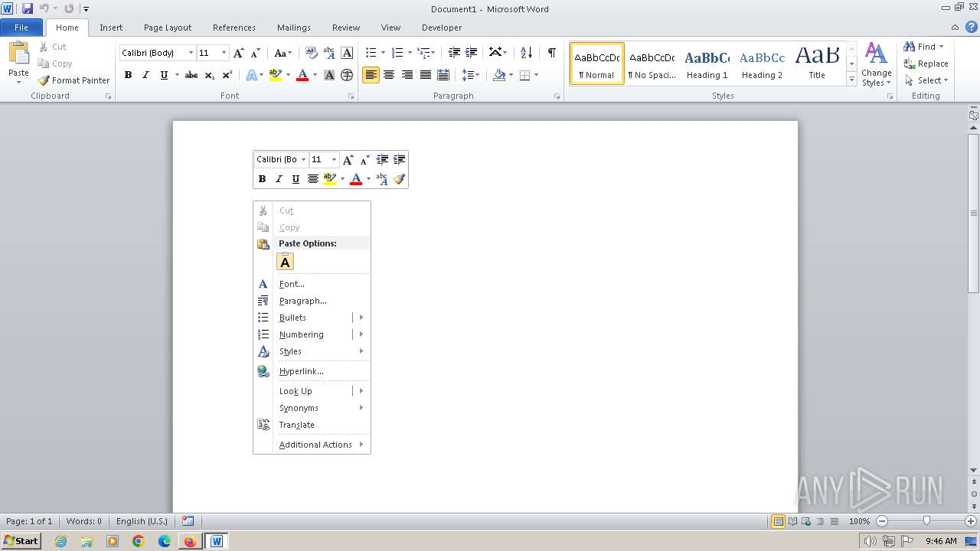Click the Word help question mark icon
The width and height of the screenshot is (980, 551).
972,28
